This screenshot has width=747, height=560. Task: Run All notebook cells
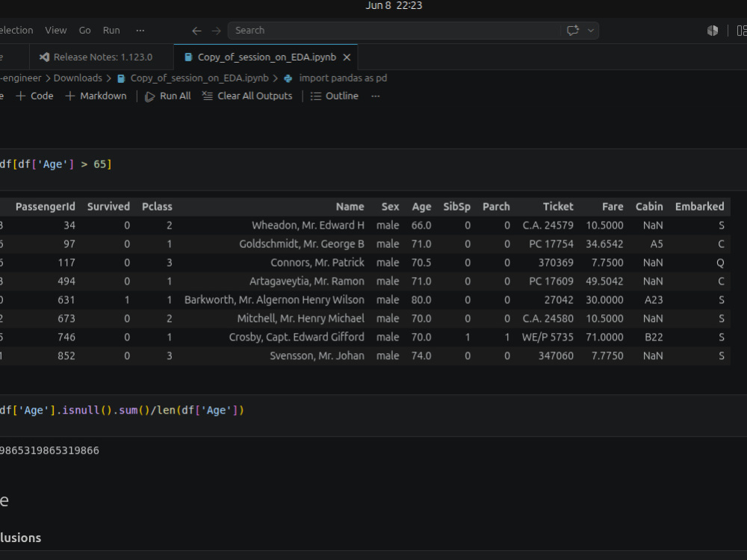[x=168, y=96]
